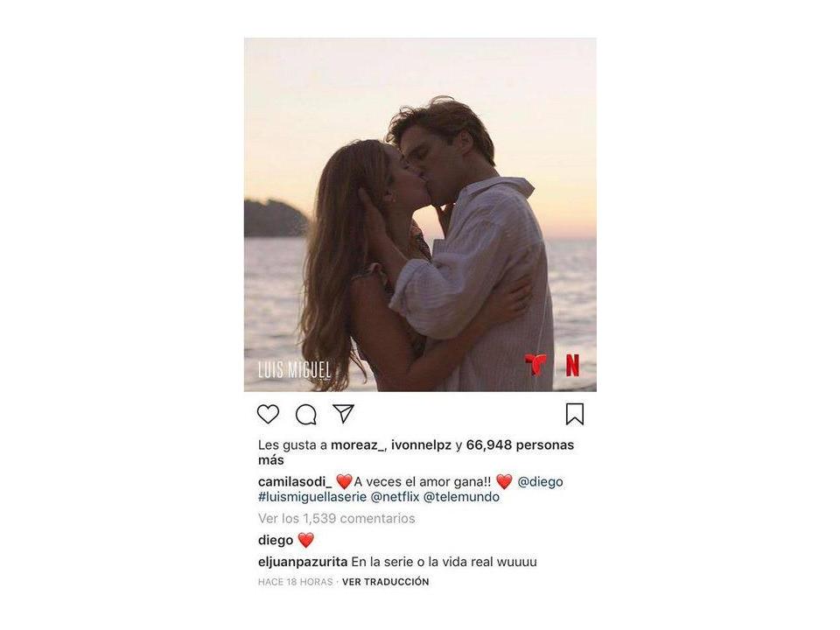Screen dimensions: 840x630
Task: Like the post with the heart icon
Action: tap(268, 414)
